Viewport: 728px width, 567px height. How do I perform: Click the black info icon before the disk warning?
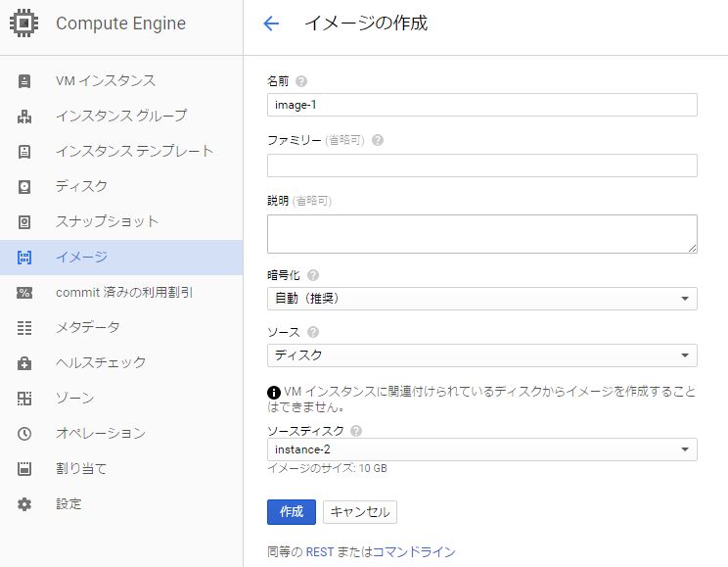click(x=274, y=393)
